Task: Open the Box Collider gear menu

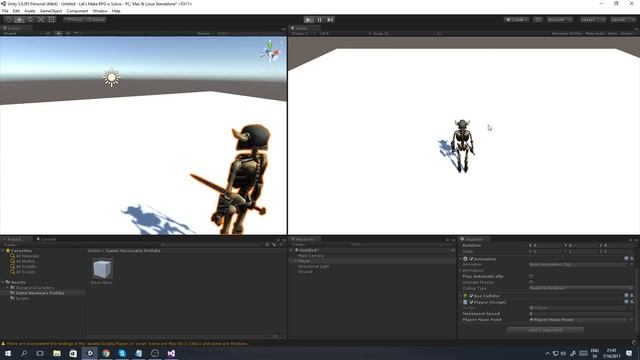Action: click(x=632, y=296)
